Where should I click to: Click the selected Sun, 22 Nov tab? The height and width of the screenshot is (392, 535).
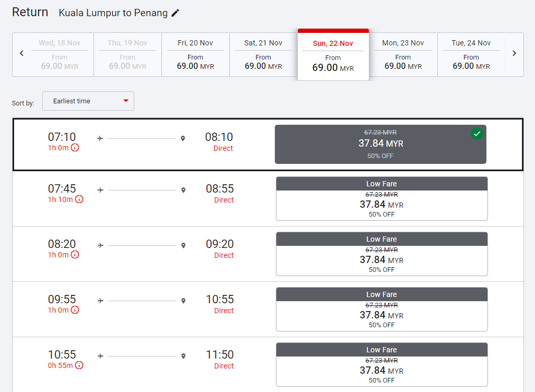(333, 55)
